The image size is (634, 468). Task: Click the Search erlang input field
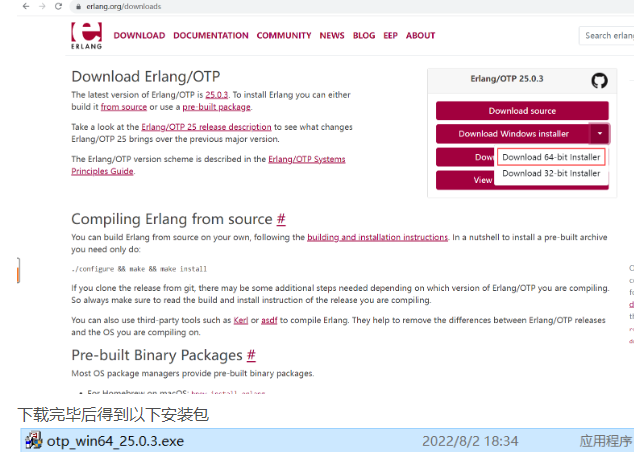[x=607, y=36]
